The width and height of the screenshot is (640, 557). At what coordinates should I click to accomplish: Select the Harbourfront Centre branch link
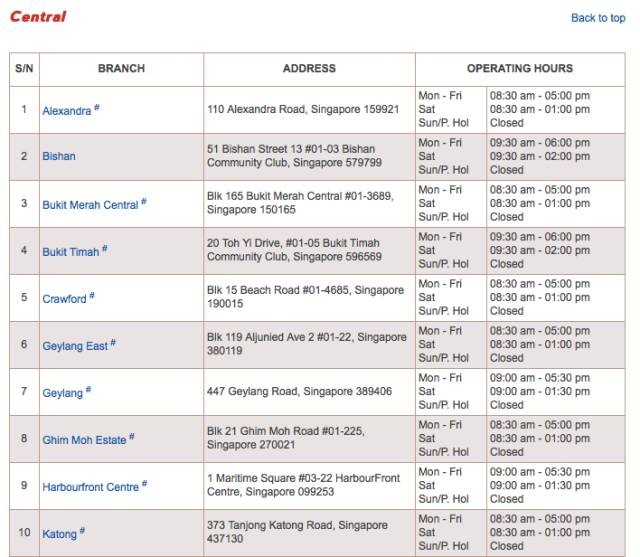(90, 487)
